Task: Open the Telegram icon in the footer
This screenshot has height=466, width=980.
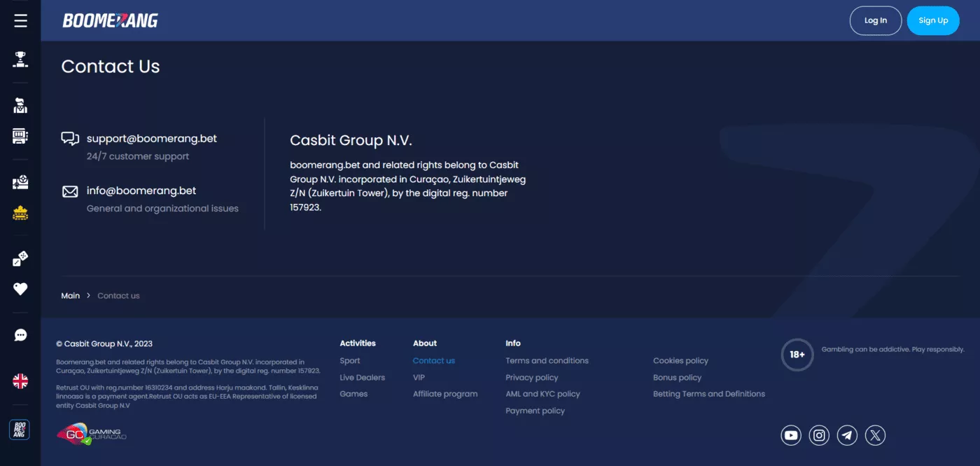Action: pos(848,435)
